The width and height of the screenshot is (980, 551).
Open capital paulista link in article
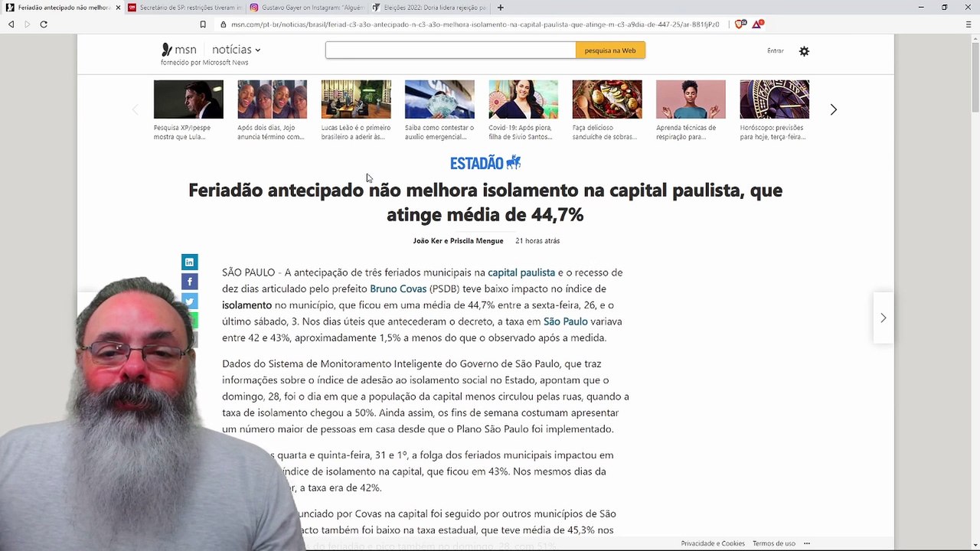click(x=521, y=272)
